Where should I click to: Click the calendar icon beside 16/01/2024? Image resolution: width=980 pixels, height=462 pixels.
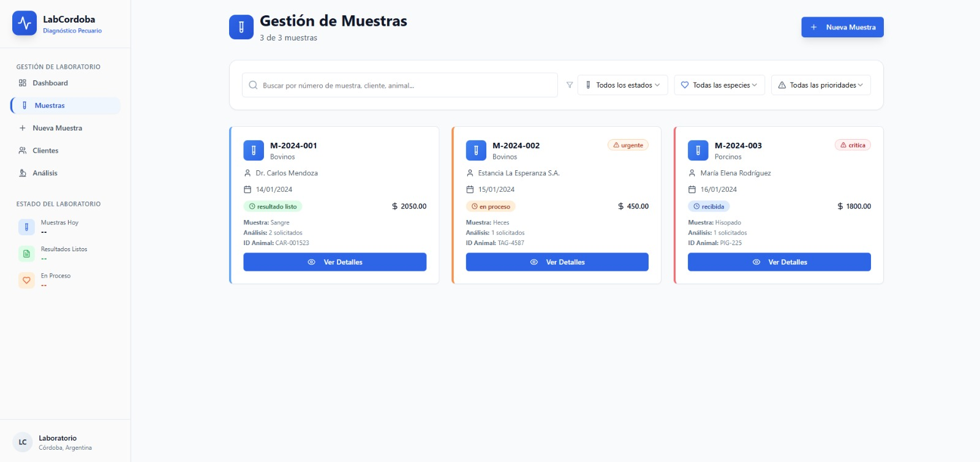(692, 189)
